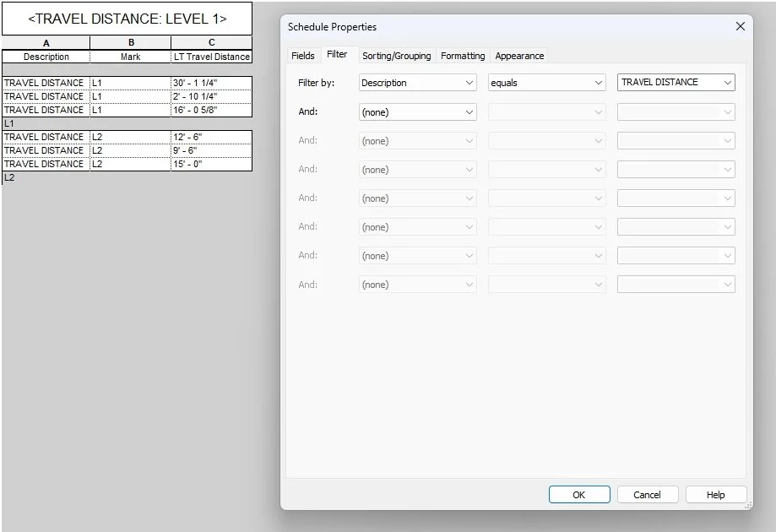The image size is (776, 532).
Task: Switch to the Fields tab
Action: 303,56
